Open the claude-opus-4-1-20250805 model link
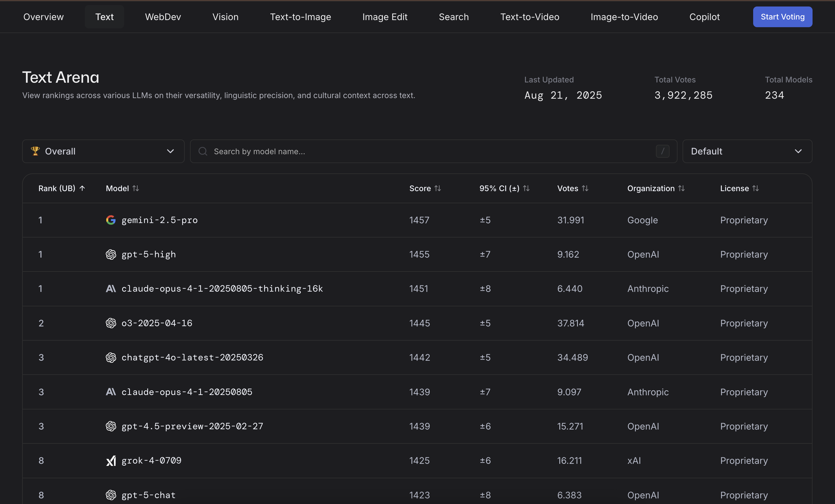This screenshot has height=504, width=835. [x=187, y=392]
